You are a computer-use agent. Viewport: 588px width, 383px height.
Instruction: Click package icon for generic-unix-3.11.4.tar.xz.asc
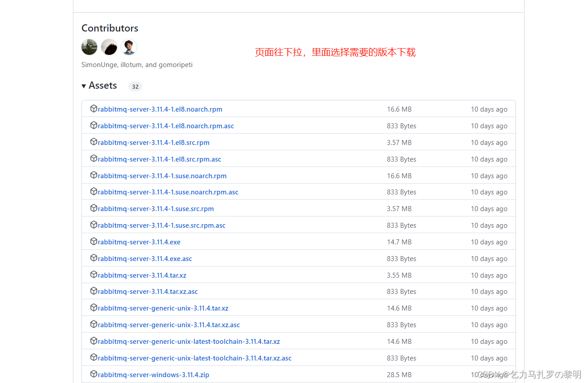pos(94,324)
